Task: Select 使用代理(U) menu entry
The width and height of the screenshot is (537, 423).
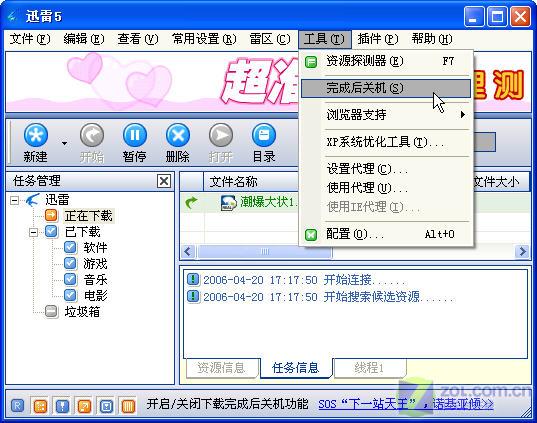Action: tap(386, 188)
